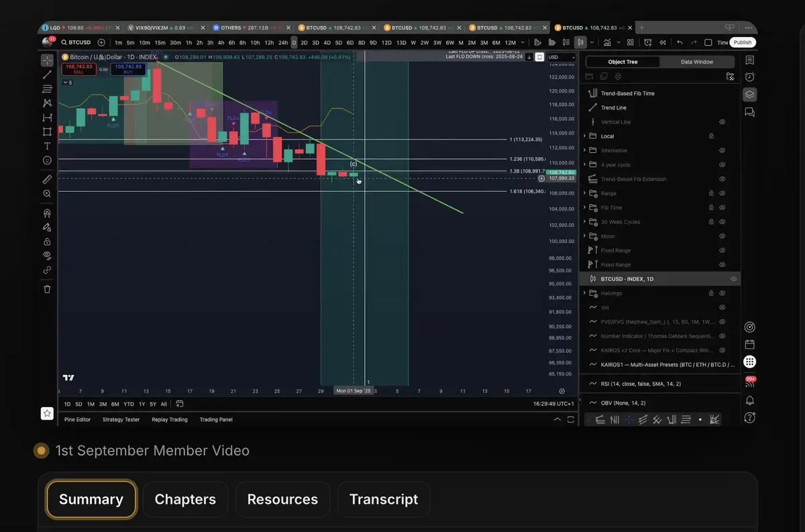Click the undo arrow
The width and height of the screenshot is (805, 532).
coord(680,42)
